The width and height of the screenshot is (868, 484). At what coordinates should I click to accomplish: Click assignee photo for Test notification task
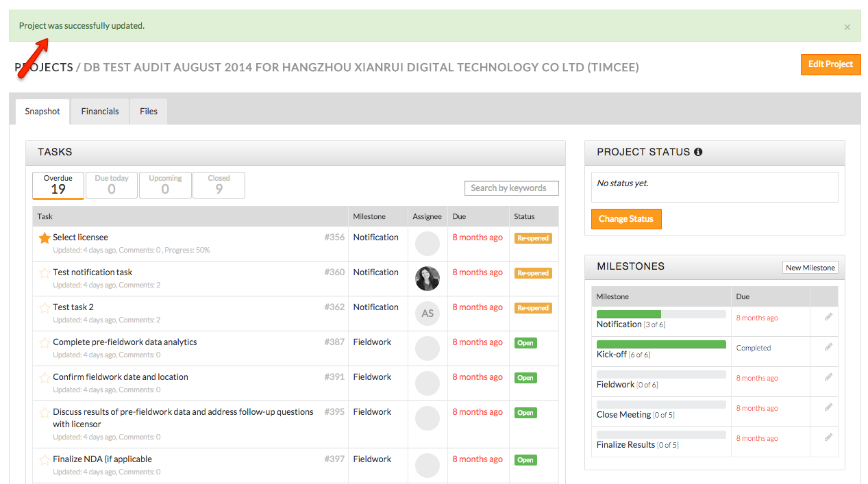pos(427,279)
